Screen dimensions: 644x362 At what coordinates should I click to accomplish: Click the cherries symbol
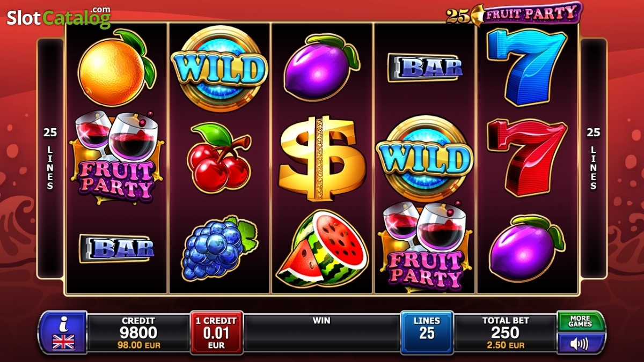tap(219, 158)
